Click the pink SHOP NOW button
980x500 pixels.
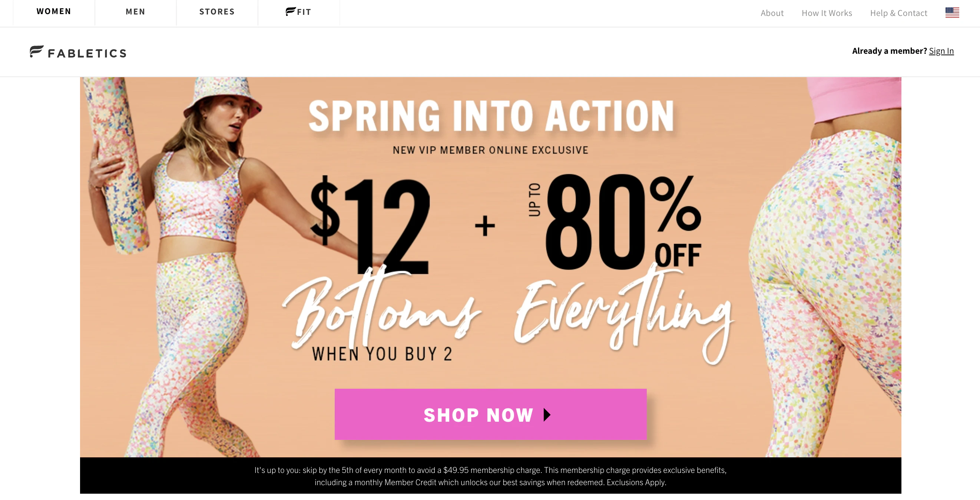(490, 414)
